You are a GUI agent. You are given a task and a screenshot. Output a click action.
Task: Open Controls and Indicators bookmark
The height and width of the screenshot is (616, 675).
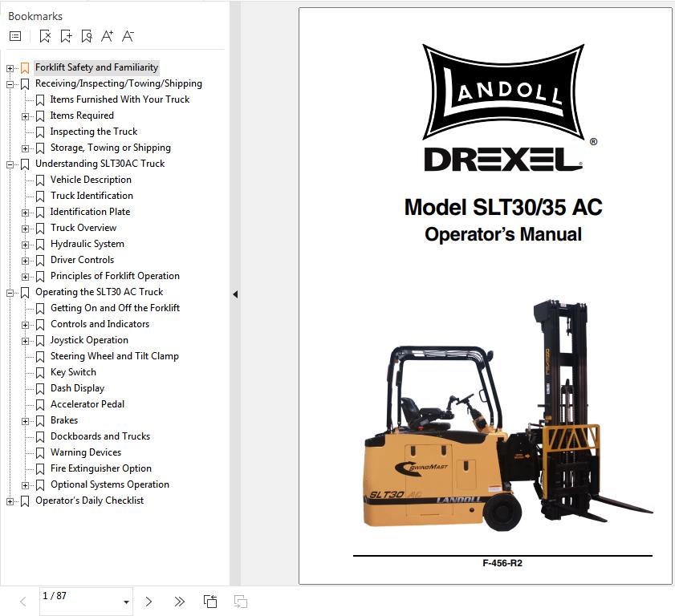click(x=100, y=324)
